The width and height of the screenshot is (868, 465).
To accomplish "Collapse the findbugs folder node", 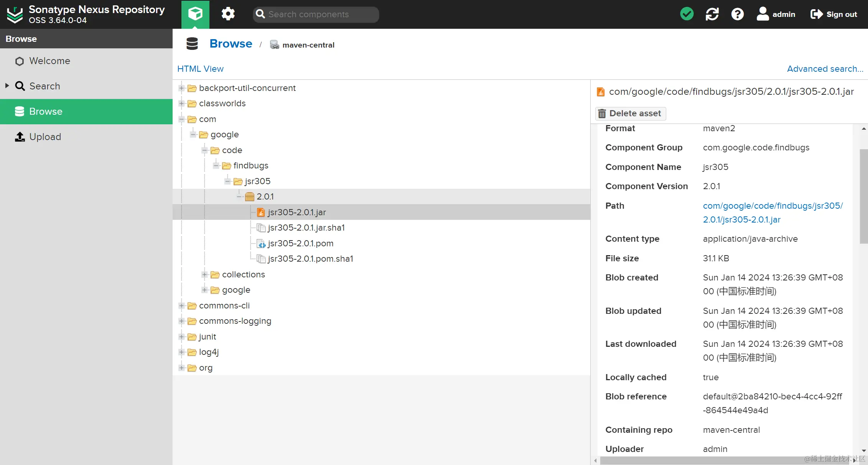I will tap(216, 166).
